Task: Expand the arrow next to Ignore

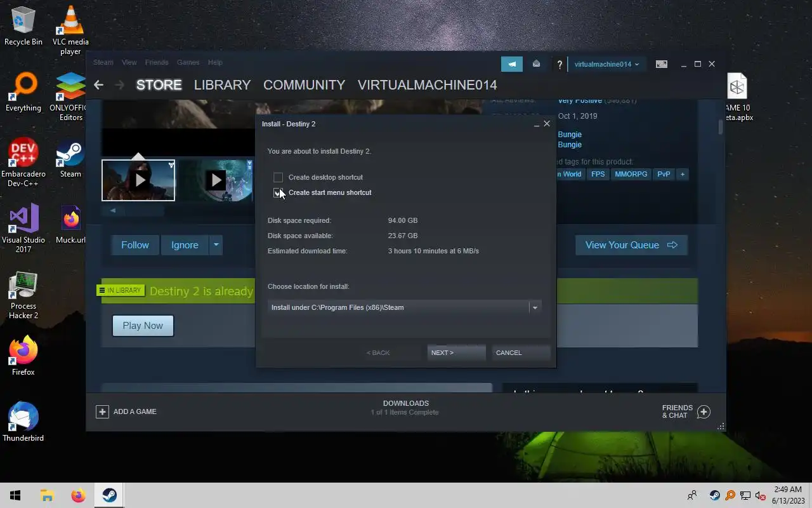Action: 216,245
